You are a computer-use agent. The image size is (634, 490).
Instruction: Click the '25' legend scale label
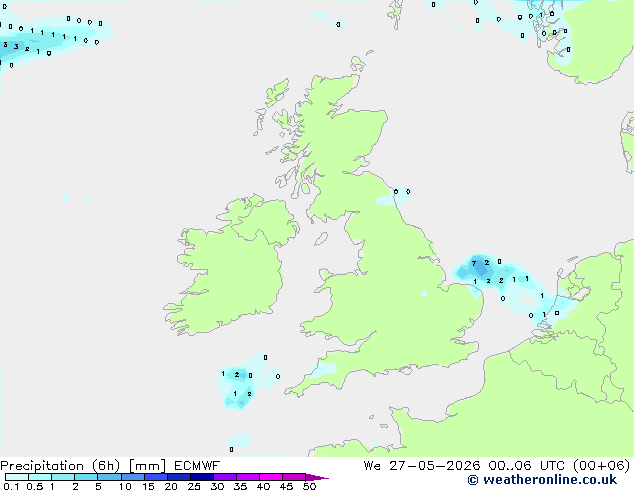click(x=194, y=486)
